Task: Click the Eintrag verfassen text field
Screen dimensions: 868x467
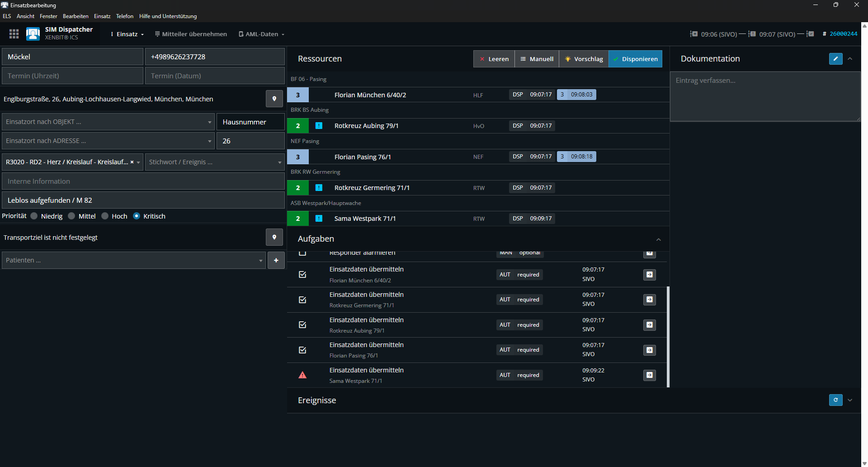Action: click(x=765, y=96)
